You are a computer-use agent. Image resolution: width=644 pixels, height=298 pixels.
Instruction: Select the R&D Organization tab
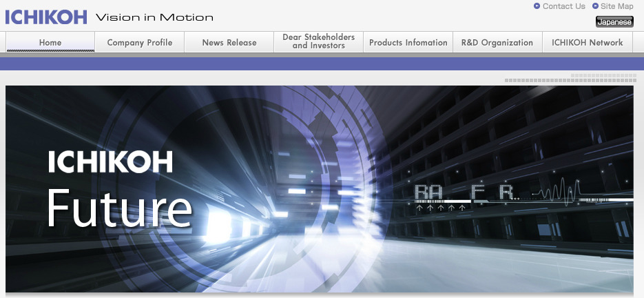coord(497,42)
